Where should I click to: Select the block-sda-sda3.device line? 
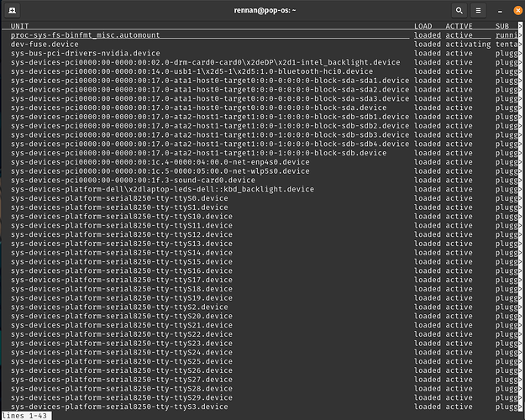(210, 98)
